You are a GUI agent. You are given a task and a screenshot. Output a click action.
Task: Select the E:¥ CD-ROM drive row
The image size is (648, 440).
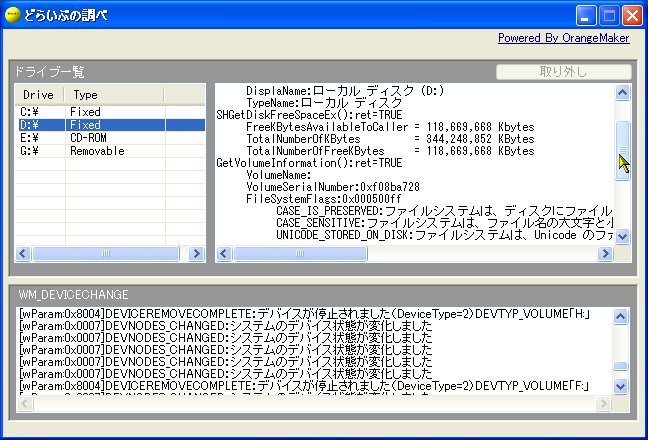click(110, 138)
